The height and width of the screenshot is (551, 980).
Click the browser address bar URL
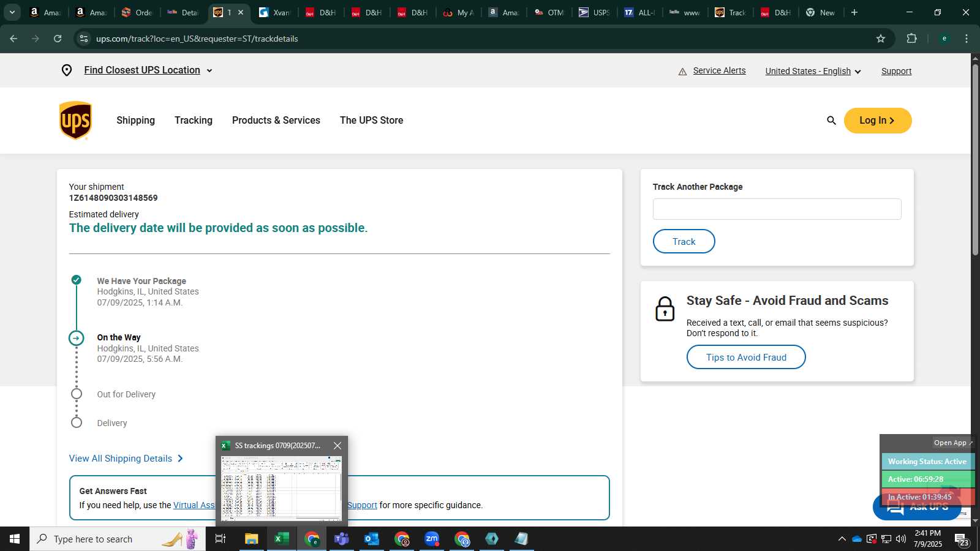197,39
